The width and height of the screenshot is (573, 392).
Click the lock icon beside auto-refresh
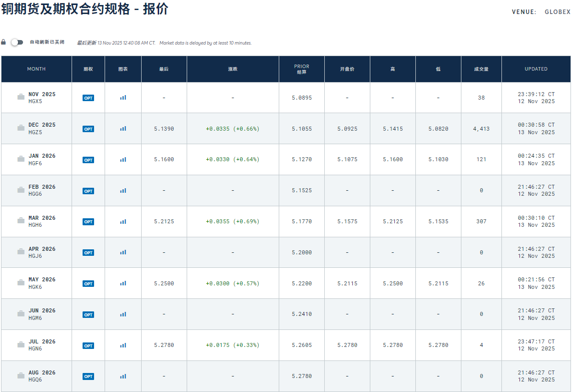coord(4,42)
